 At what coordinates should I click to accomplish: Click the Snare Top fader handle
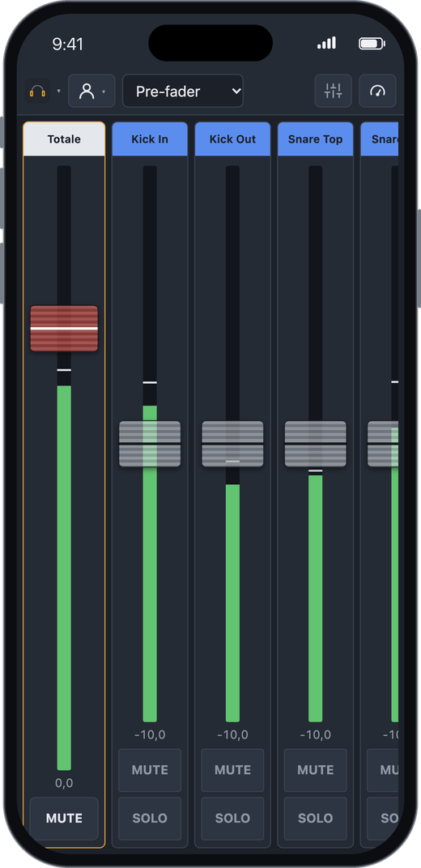(315, 444)
